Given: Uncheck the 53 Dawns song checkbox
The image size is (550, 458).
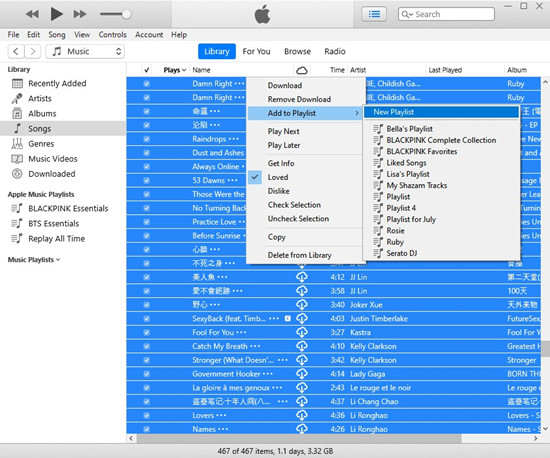Looking at the screenshot, I should pyautogui.click(x=147, y=181).
